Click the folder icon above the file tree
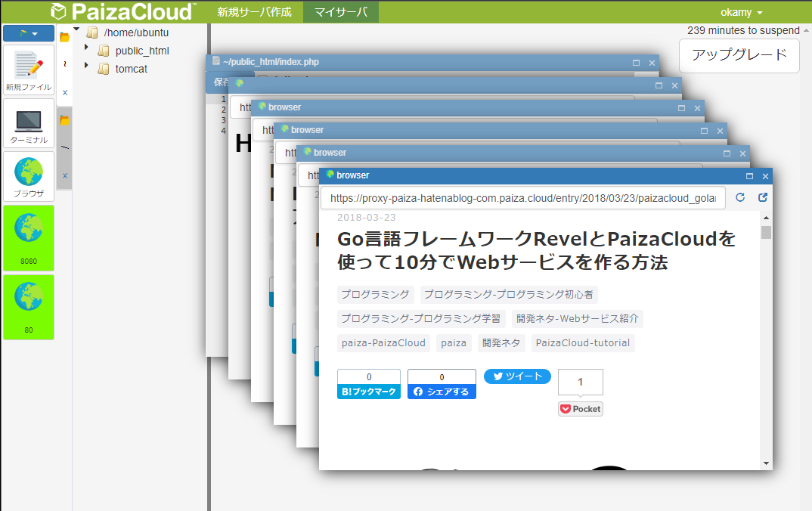This screenshot has width=812, height=511. (x=64, y=36)
